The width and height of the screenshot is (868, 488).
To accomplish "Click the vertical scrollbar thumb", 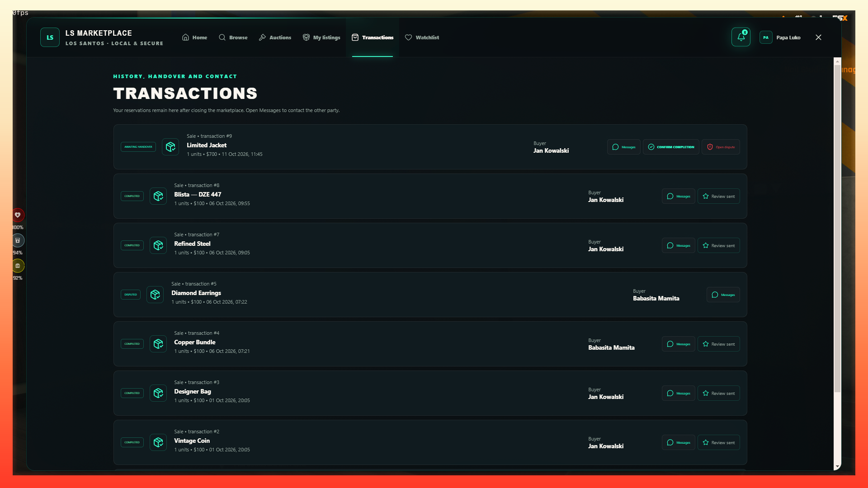I will click(837, 228).
